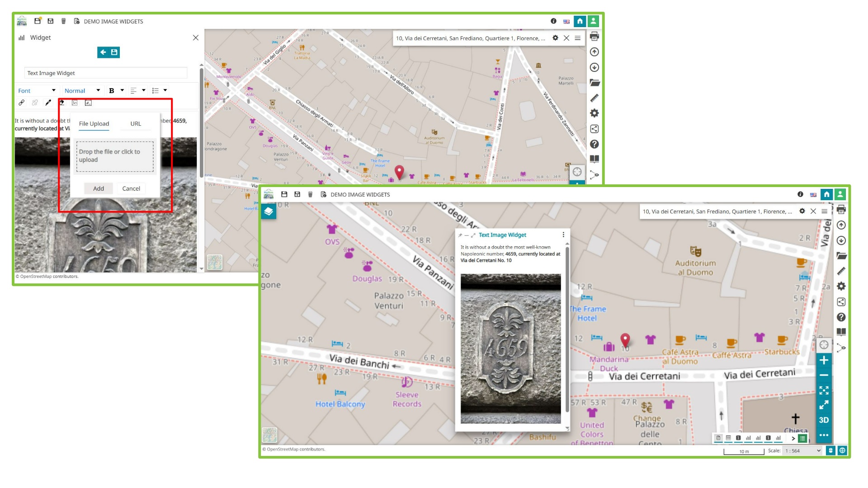Viewport: 868px width, 488px height.
Task: Open the Text Image Widget options menu
Action: tap(563, 235)
